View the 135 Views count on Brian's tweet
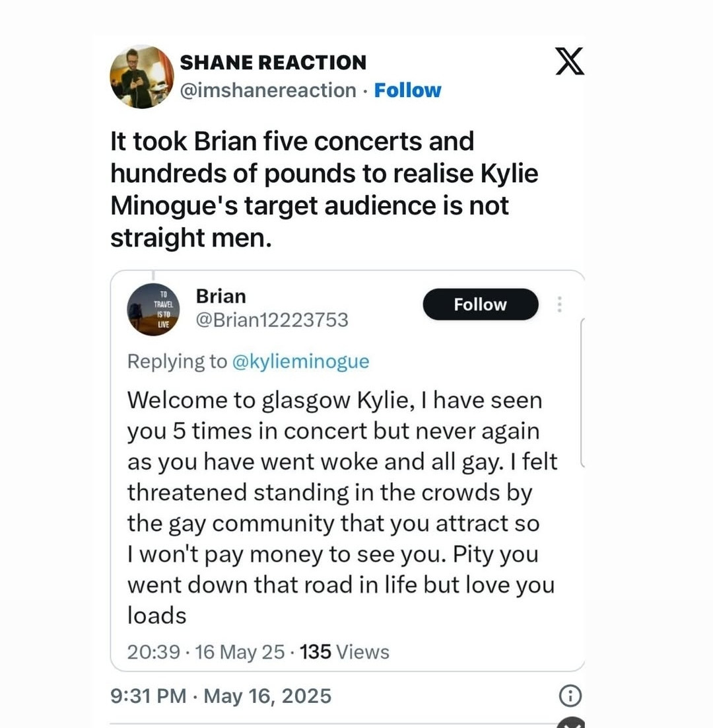Viewport: 713px width, 728px height. coord(344,652)
